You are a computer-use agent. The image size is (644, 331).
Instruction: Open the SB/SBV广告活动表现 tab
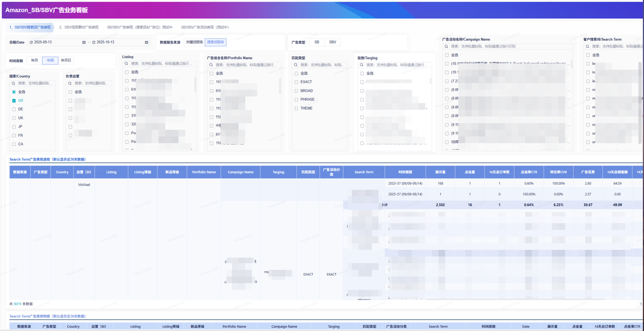point(204,27)
